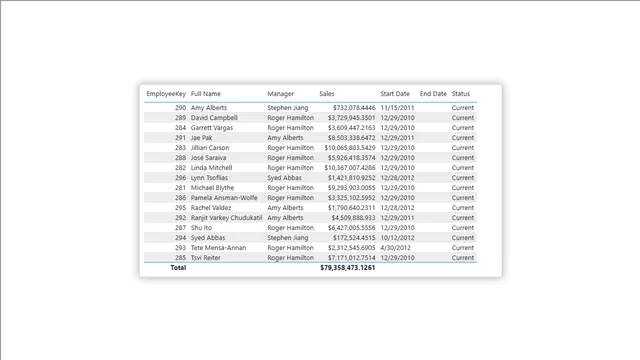
Task: Select the Michael Blythe name cell
Action: (x=212, y=188)
